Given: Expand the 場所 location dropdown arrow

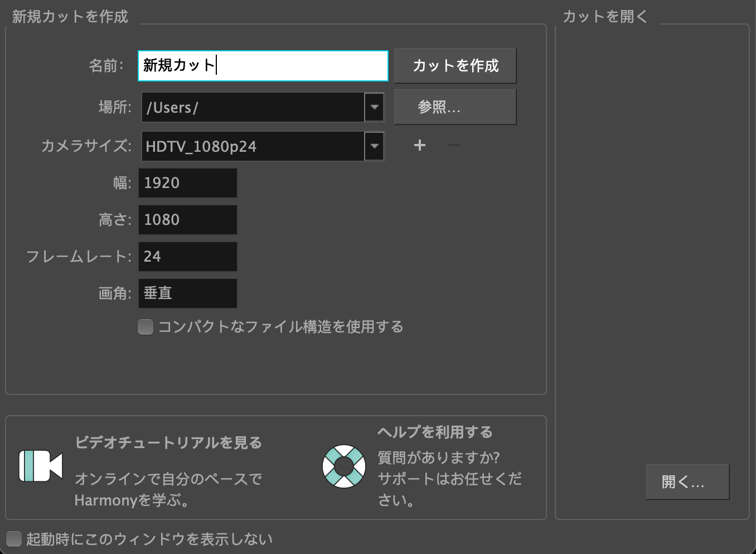Looking at the screenshot, I should [375, 107].
